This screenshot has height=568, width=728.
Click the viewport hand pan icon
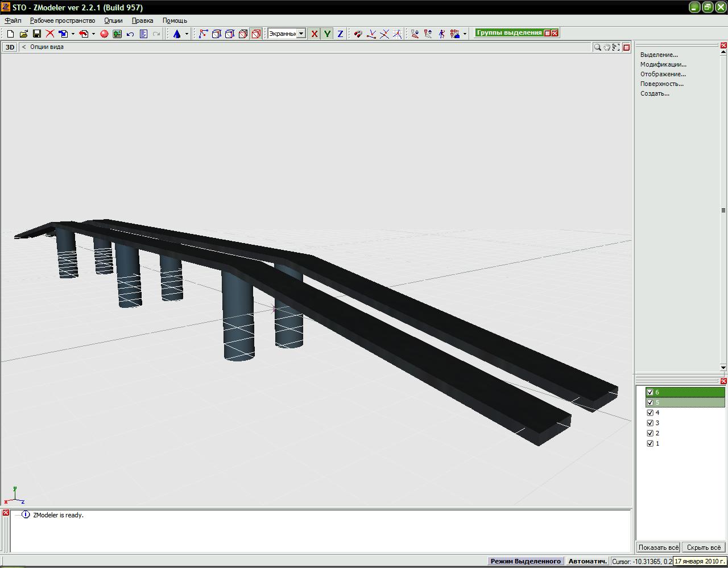607,47
